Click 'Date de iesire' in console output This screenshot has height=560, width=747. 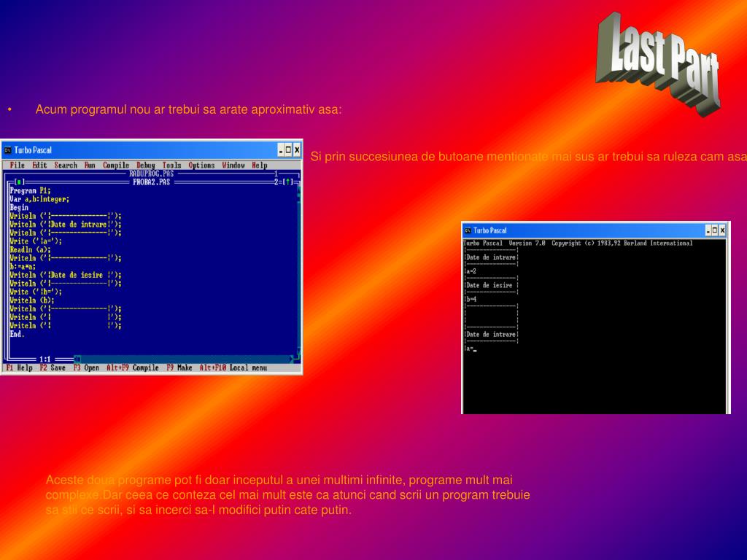[489, 285]
